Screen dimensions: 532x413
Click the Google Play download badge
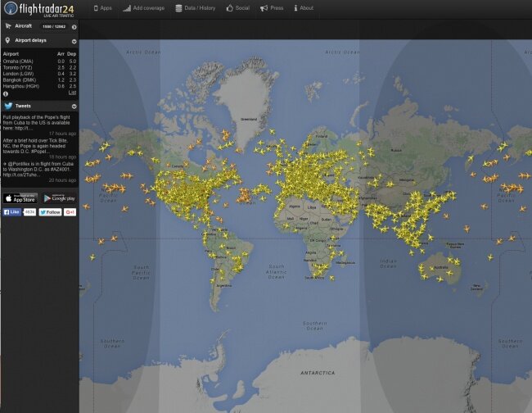click(59, 197)
